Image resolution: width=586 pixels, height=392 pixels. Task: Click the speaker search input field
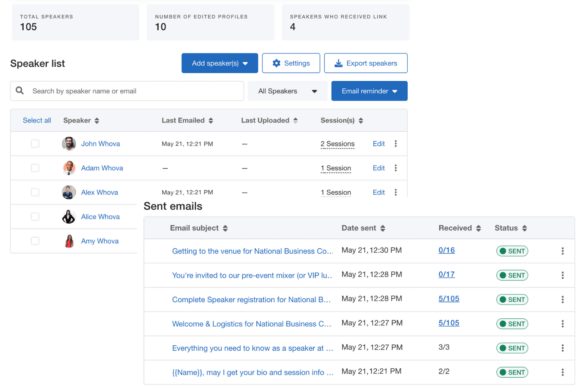135,91
